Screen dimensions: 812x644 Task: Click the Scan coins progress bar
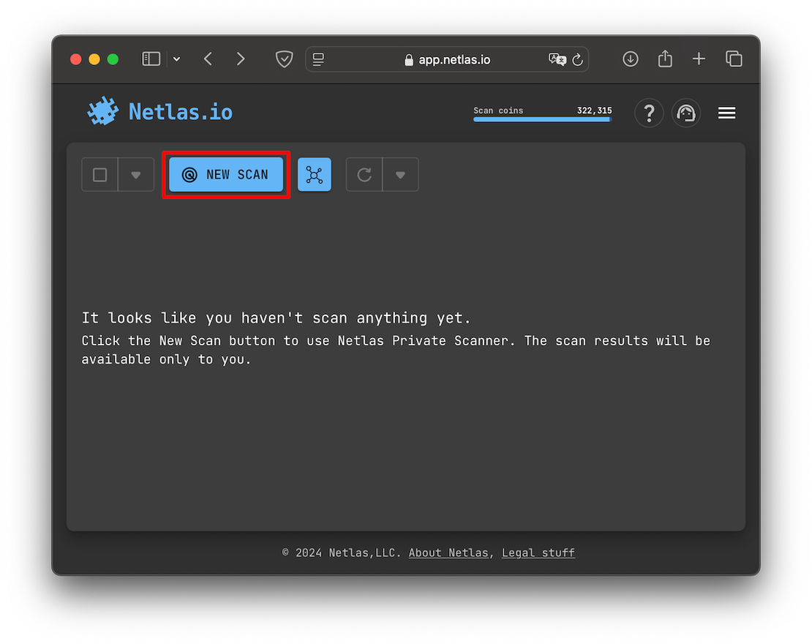click(x=542, y=119)
